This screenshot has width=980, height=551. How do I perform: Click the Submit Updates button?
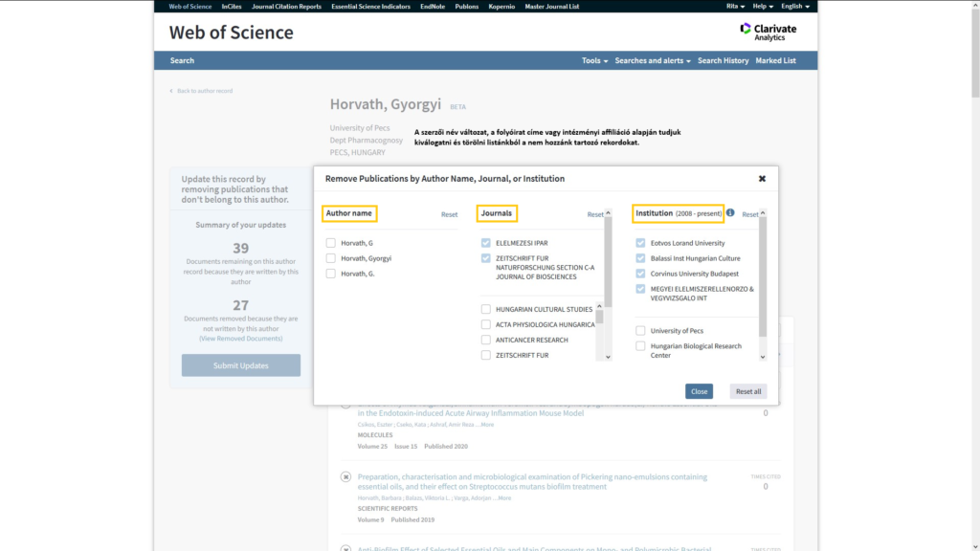[240, 365]
